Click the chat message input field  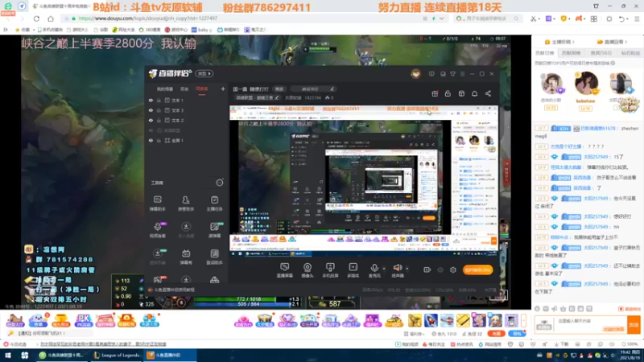[x=592, y=324]
